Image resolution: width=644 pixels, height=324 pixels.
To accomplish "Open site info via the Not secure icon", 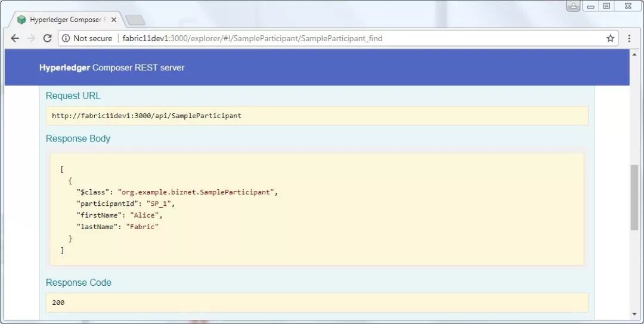I will (x=66, y=38).
